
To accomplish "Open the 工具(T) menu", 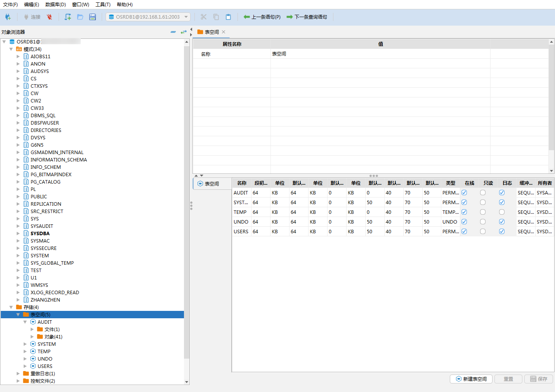I will (x=103, y=5).
